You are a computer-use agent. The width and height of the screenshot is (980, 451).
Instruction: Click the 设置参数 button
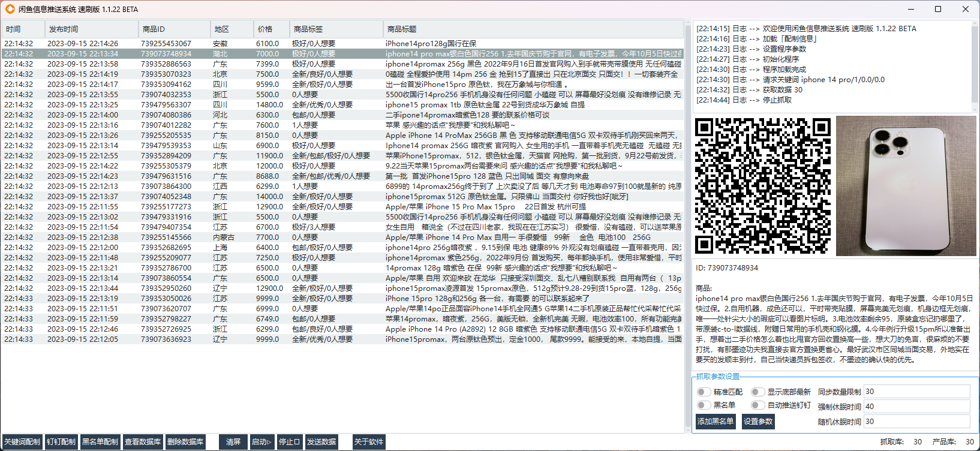[x=758, y=422]
